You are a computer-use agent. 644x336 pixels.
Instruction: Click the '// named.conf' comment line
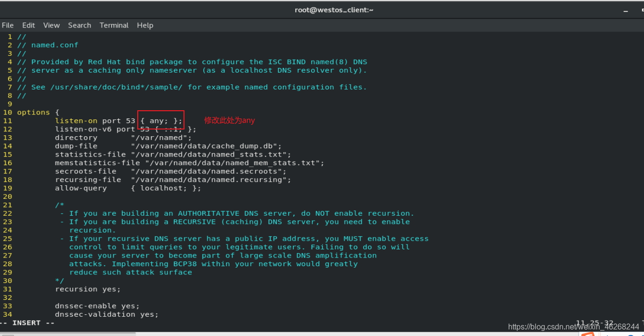tap(48, 45)
